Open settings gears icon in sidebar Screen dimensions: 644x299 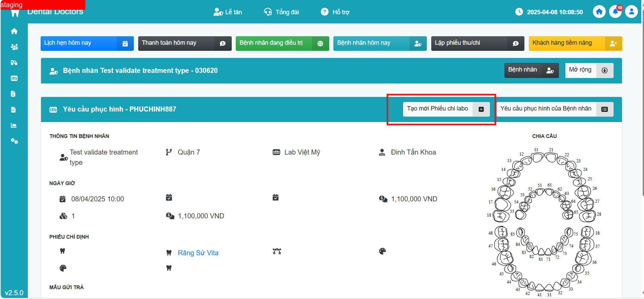[14, 141]
